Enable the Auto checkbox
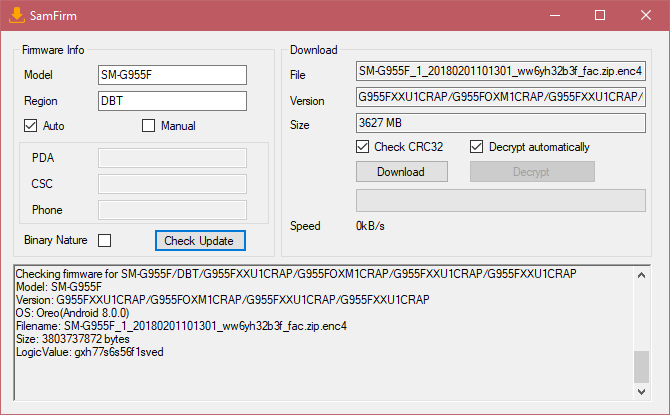This screenshot has height=415, width=670. tap(30, 126)
